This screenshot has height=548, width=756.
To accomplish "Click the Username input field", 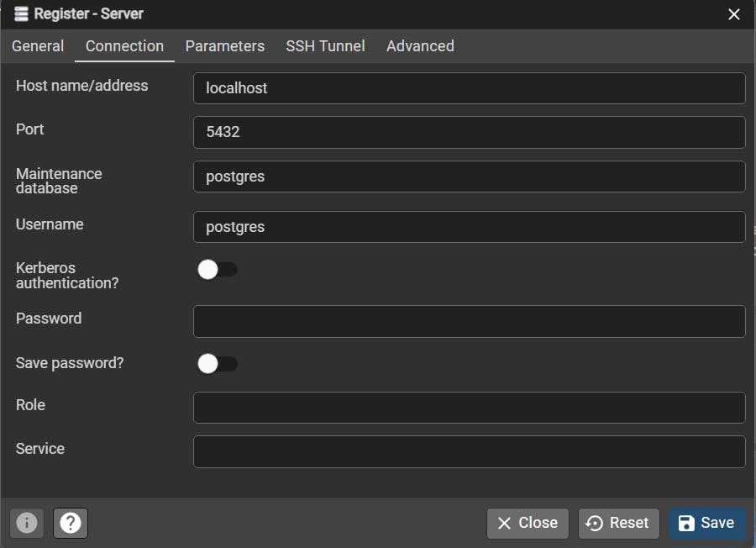I will (x=469, y=227).
